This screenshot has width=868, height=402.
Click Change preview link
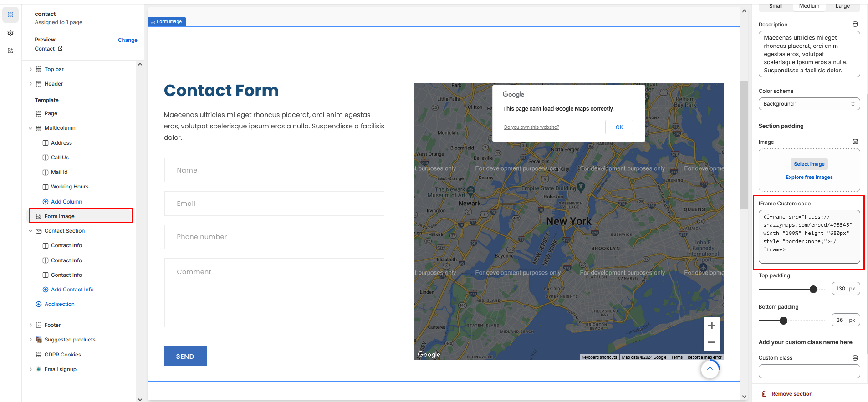[128, 40]
